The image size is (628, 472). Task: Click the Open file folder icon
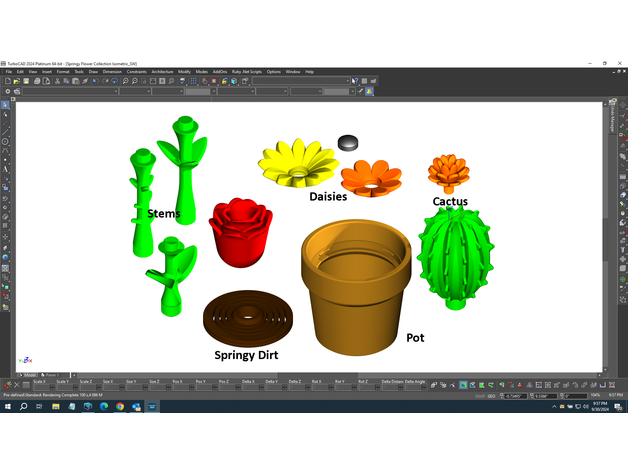coord(15,81)
